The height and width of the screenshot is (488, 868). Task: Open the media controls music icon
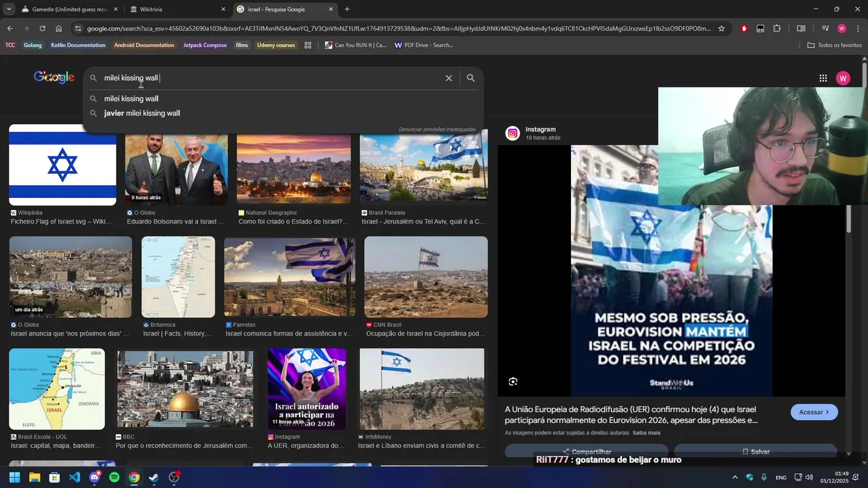pos(825,28)
